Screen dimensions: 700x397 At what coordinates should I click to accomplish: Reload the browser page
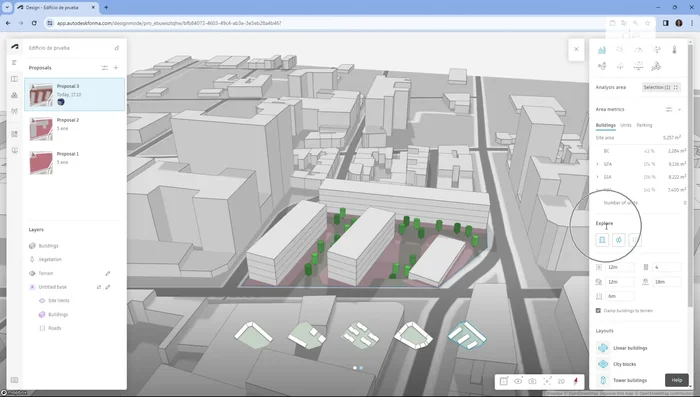(x=34, y=23)
